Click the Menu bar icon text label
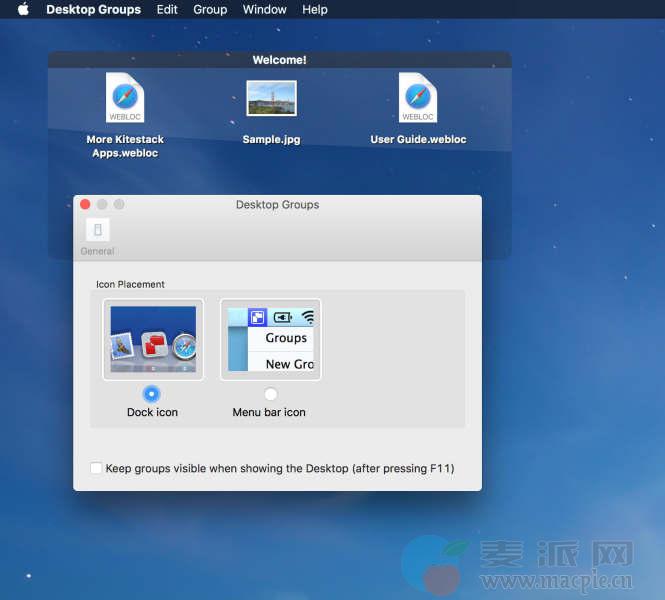 click(x=269, y=412)
